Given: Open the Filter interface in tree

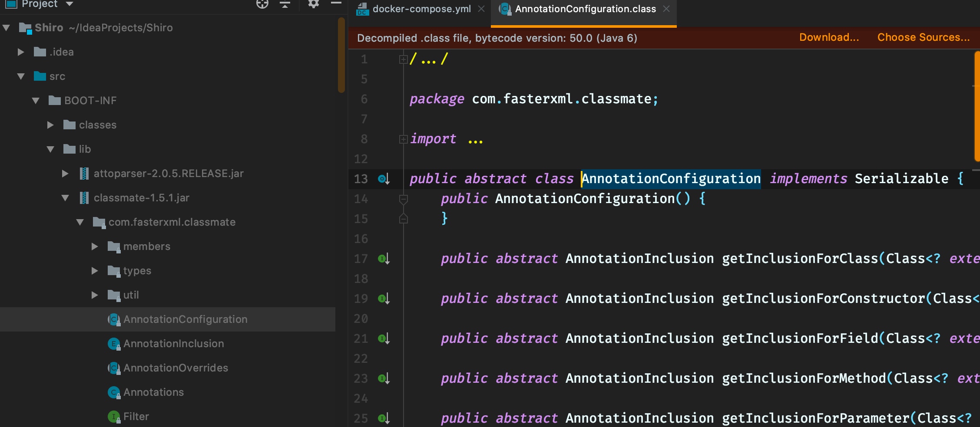Looking at the screenshot, I should (x=136, y=417).
